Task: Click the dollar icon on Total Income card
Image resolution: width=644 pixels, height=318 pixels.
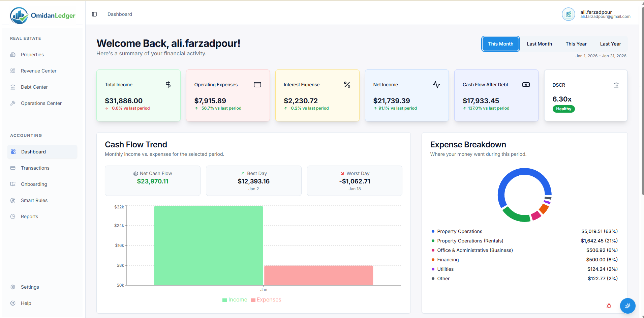Action: coord(168,85)
